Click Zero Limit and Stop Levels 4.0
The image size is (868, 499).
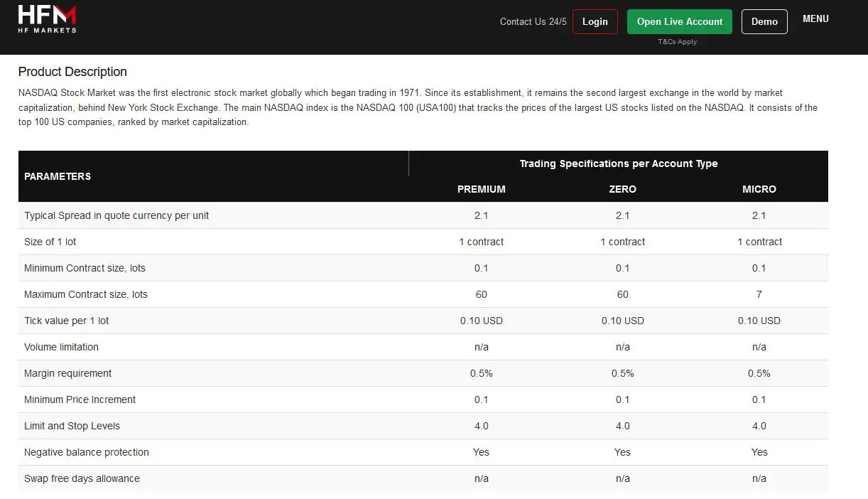(623, 426)
